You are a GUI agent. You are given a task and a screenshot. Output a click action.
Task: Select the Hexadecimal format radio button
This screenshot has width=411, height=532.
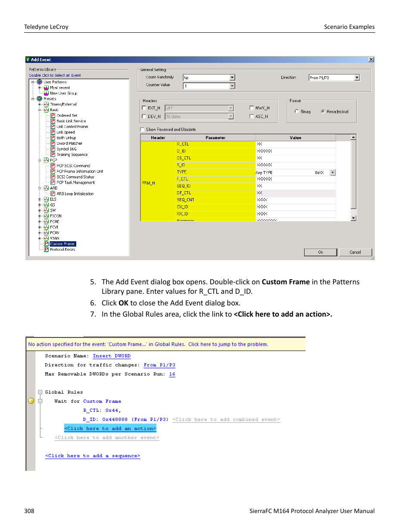point(323,112)
